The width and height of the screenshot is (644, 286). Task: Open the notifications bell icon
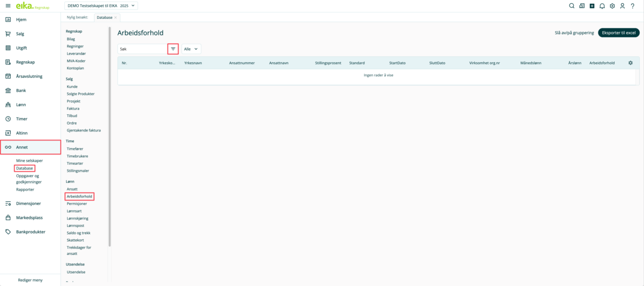click(602, 6)
